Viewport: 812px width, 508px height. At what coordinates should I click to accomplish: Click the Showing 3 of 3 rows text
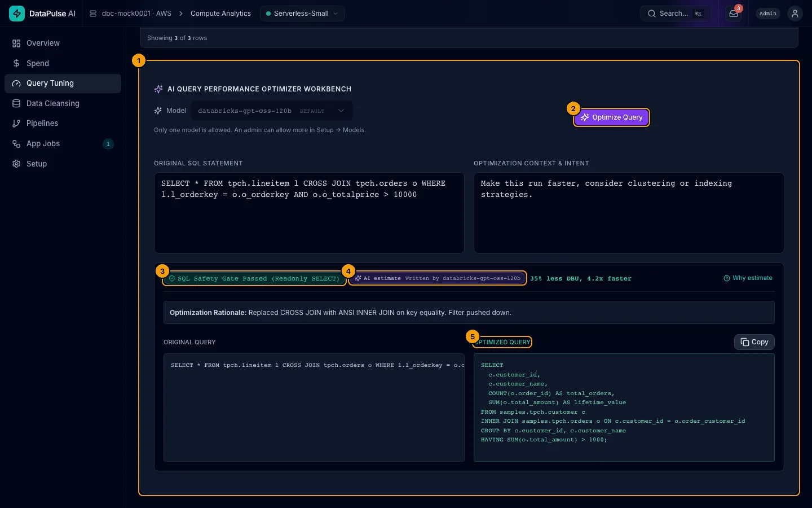[177, 38]
